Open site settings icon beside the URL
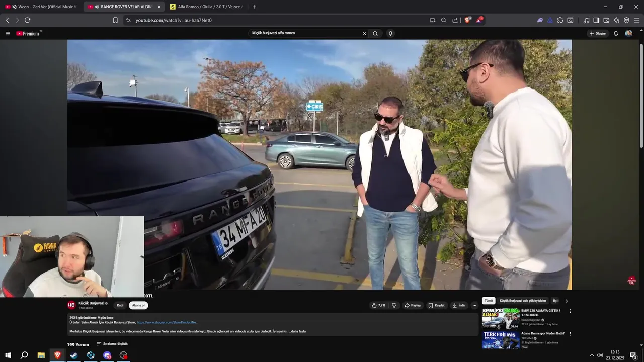 click(x=128, y=20)
